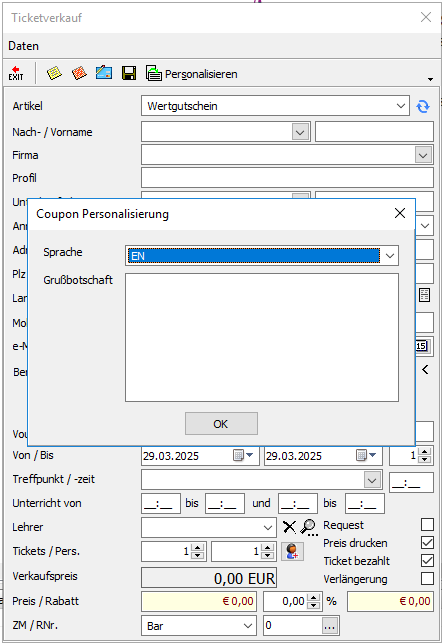Click the ellipsis button beside RNr. field
This screenshot has height=643, width=442.
point(330,626)
